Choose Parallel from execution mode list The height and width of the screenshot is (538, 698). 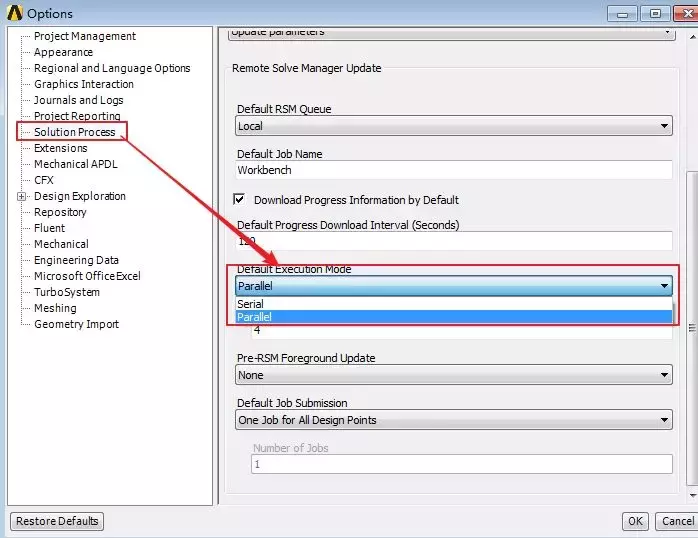454,317
